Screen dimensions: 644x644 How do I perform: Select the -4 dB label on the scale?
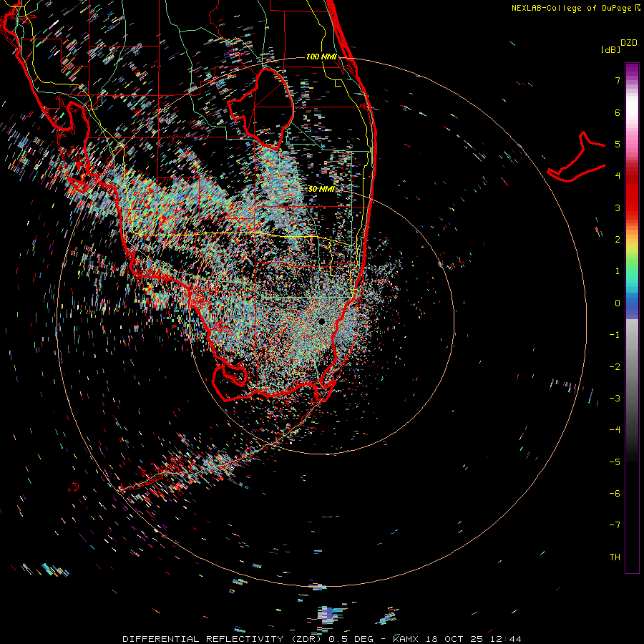click(615, 429)
